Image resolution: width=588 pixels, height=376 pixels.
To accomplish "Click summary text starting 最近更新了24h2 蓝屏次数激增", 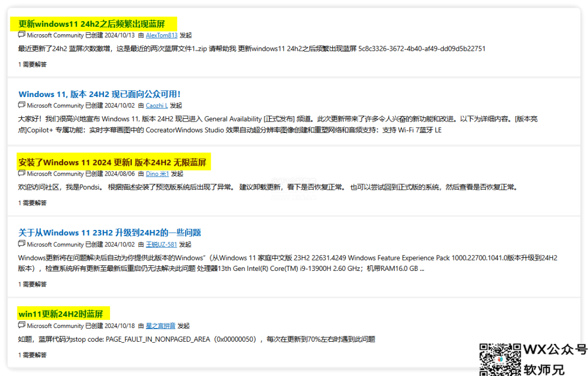I will coord(252,49).
